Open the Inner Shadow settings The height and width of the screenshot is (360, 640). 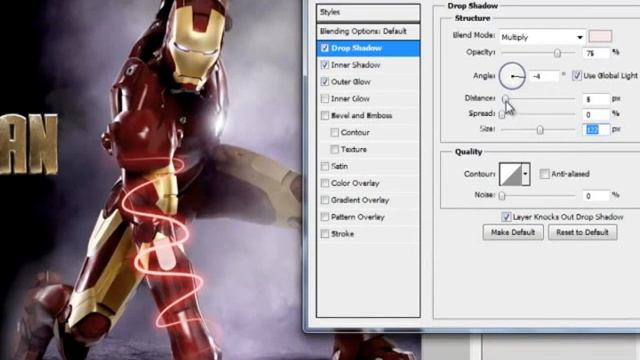pyautogui.click(x=356, y=65)
